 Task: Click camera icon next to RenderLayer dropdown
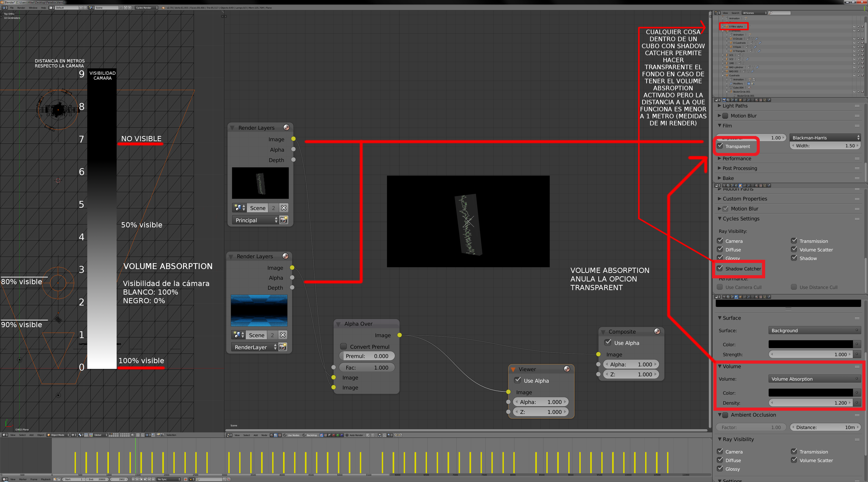(283, 347)
